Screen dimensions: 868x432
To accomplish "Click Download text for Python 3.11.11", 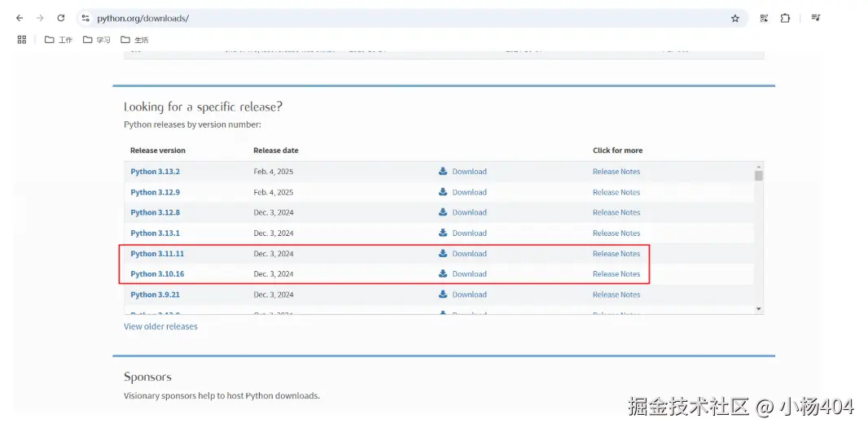I will tap(470, 253).
